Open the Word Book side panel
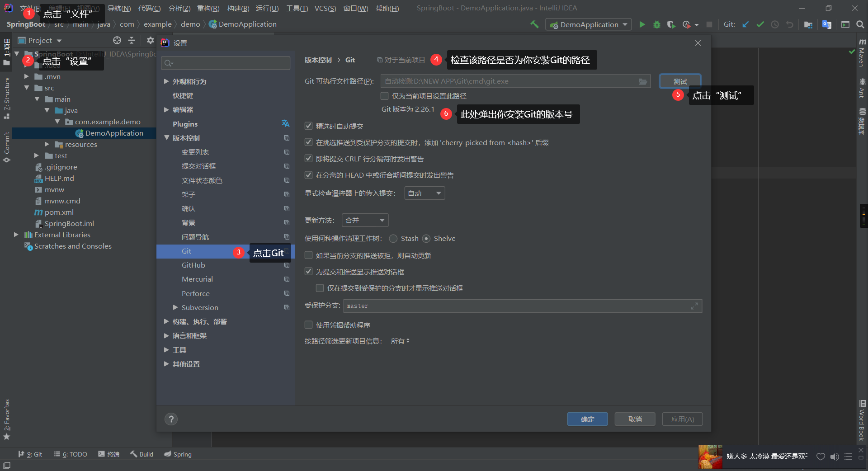This screenshot has width=868, height=471. click(x=862, y=420)
